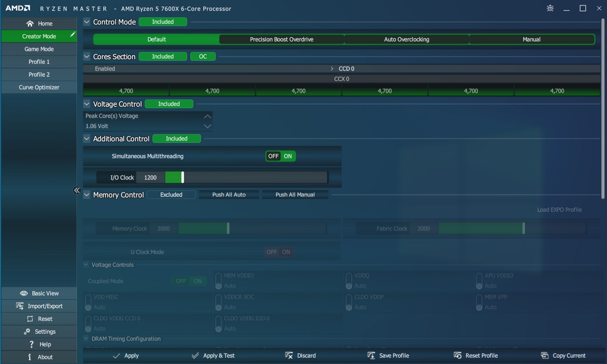The width and height of the screenshot is (607, 364).
Task: Click the OC button in Cores Section
Action: (x=203, y=56)
